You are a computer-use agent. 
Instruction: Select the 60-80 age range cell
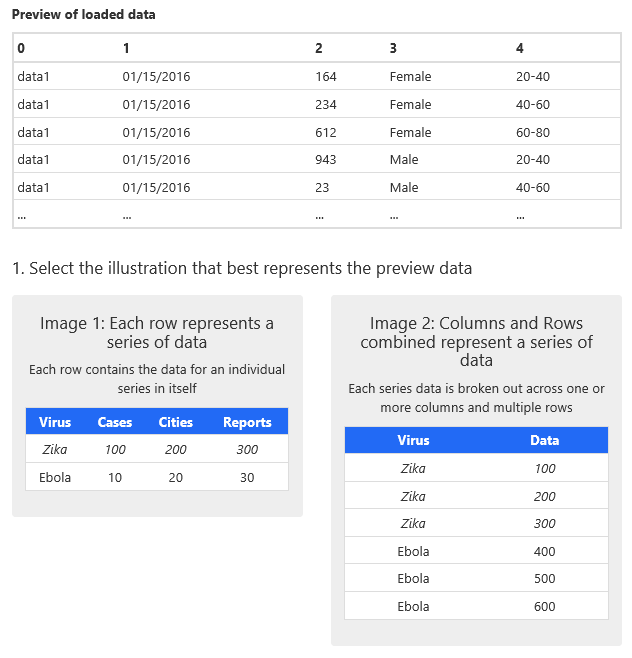(x=533, y=132)
